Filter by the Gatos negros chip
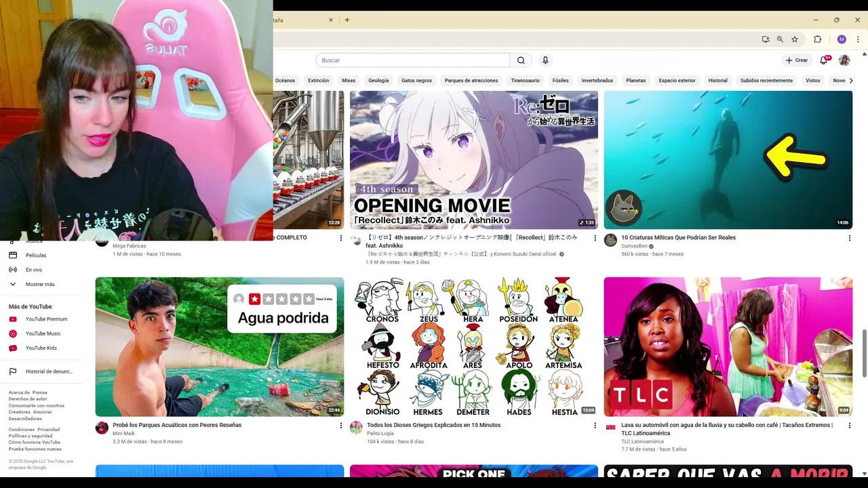868x488 pixels. point(416,81)
